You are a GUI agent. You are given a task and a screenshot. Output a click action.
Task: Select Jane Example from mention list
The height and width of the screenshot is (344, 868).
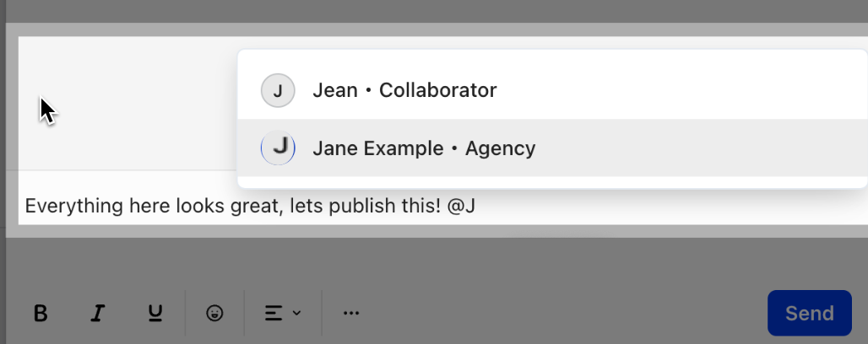tap(552, 148)
